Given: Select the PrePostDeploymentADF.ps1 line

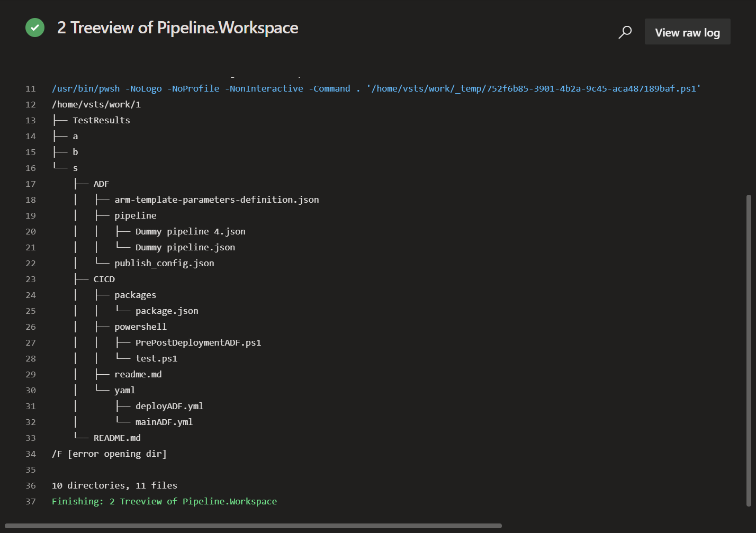Looking at the screenshot, I should click(x=198, y=342).
